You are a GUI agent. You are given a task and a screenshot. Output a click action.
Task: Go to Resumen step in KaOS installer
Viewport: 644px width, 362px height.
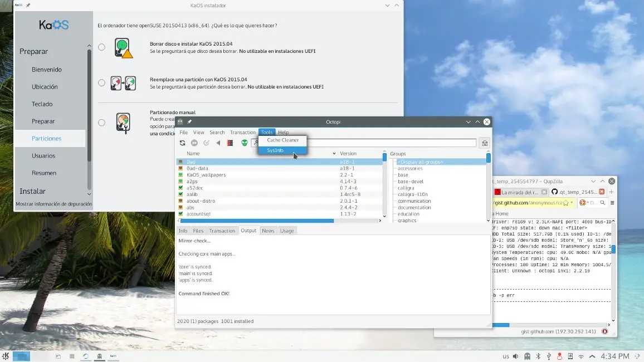click(44, 173)
